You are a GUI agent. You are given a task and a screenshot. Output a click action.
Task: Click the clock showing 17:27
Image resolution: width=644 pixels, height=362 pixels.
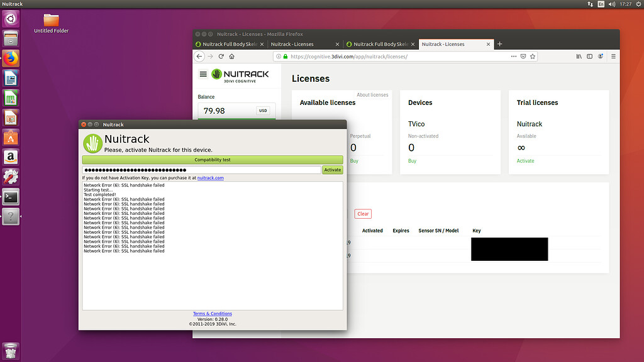pos(626,4)
